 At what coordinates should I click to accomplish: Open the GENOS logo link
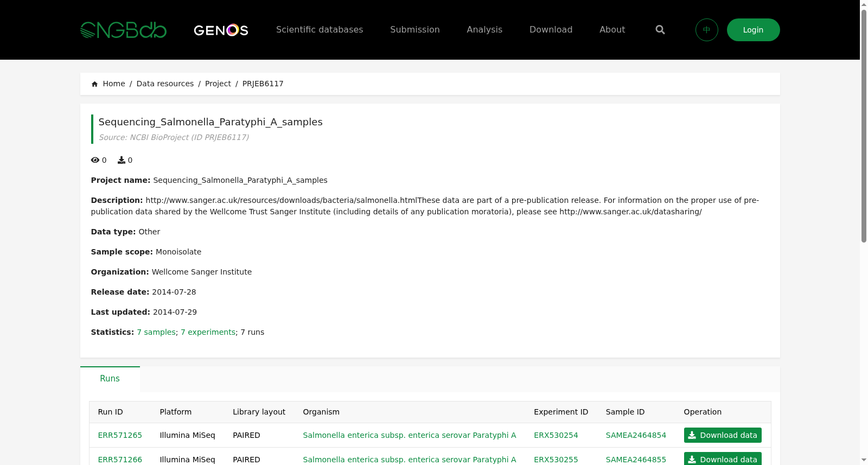(221, 30)
